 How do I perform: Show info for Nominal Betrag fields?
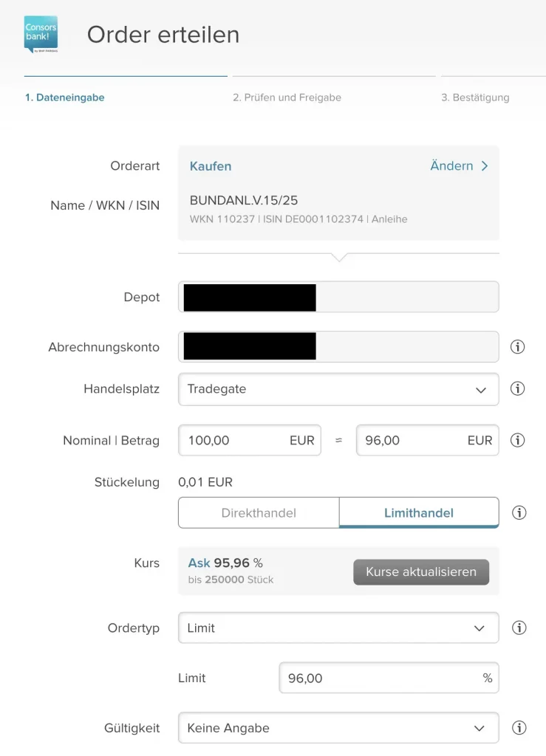[x=517, y=440]
